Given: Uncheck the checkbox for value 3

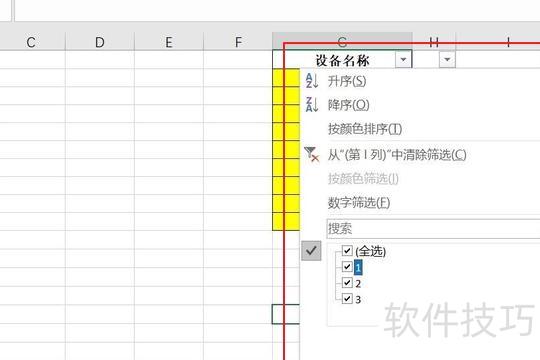Looking at the screenshot, I should click(347, 298).
